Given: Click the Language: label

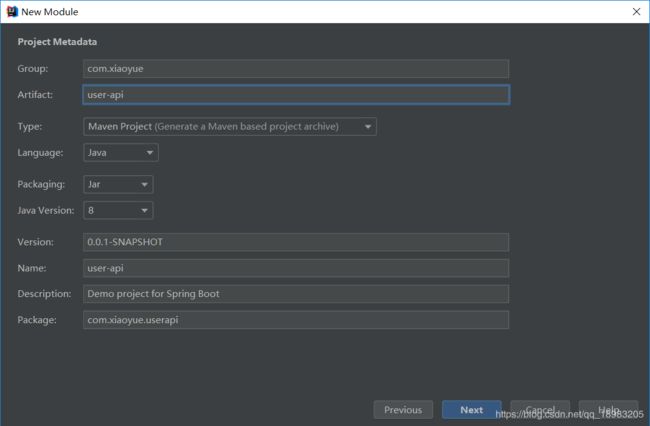Looking at the screenshot, I should pos(40,153).
